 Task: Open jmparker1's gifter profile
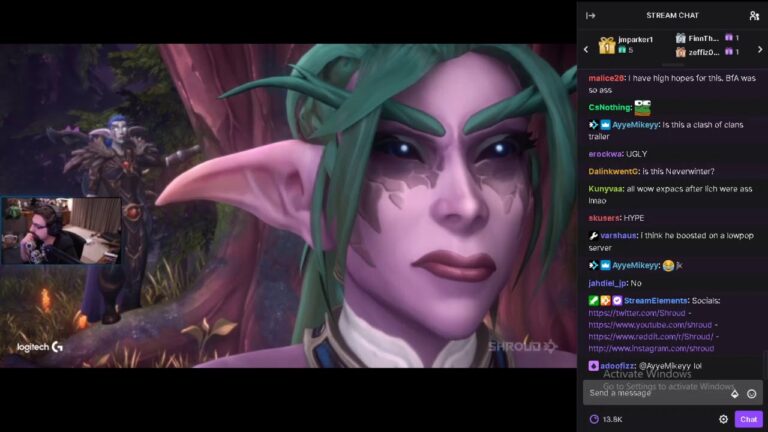pos(635,40)
